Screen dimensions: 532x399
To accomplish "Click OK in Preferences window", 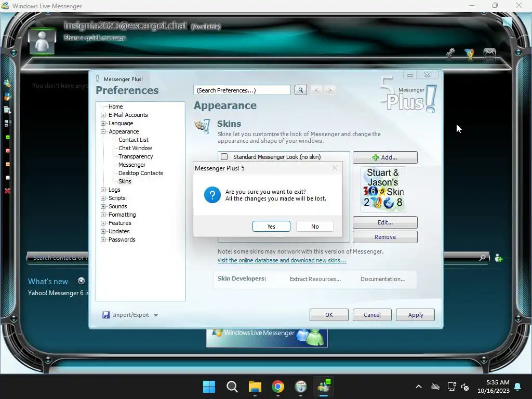I will coord(329,315).
